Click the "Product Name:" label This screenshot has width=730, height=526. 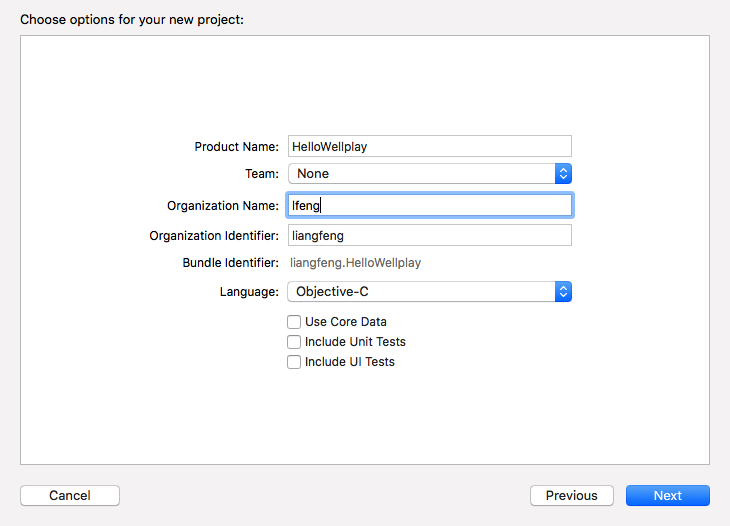(236, 147)
